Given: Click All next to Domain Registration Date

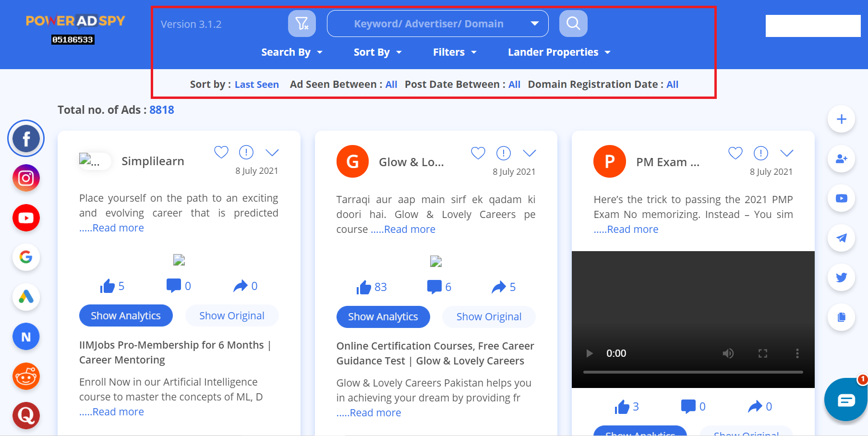Looking at the screenshot, I should tap(672, 85).
